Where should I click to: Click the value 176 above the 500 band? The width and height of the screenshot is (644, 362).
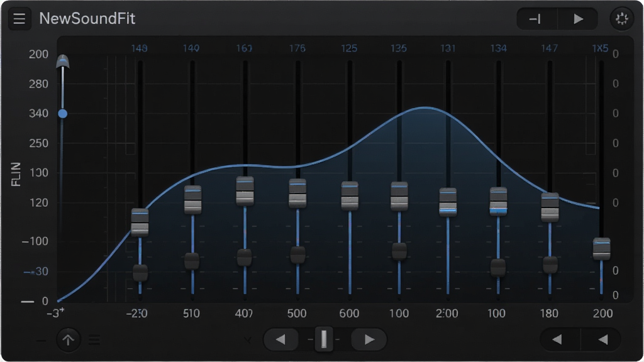click(297, 48)
